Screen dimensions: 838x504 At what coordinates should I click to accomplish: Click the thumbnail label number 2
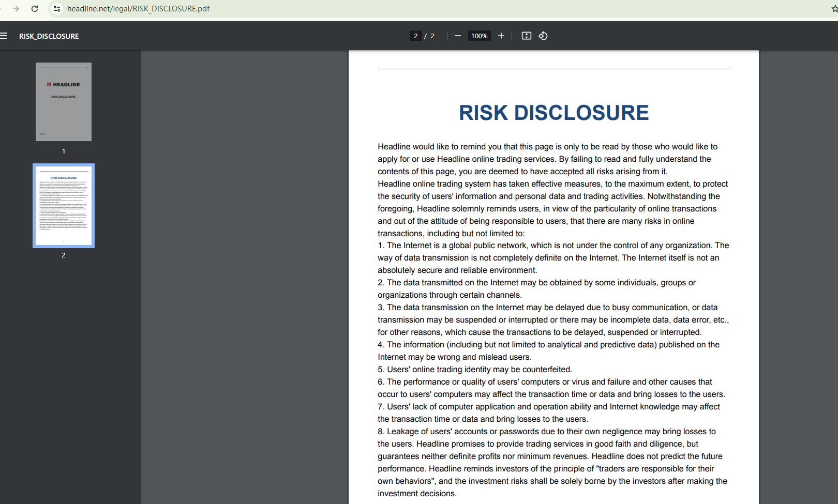[64, 255]
